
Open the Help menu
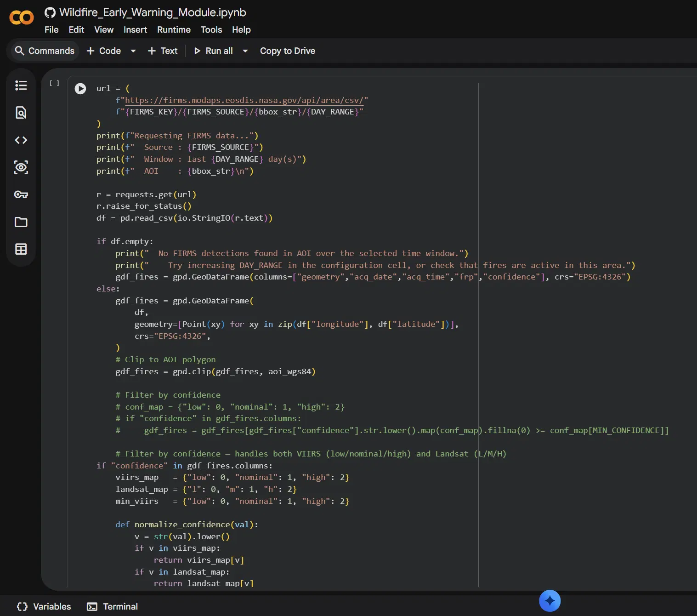241,29
